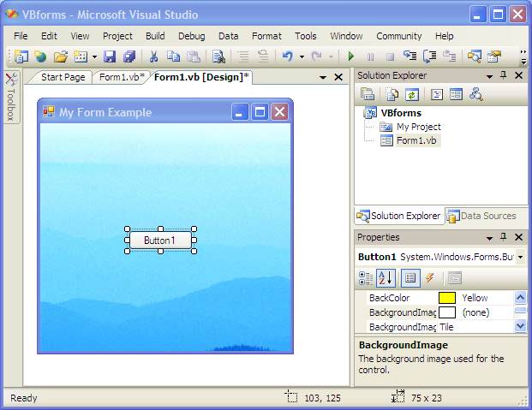The height and width of the screenshot is (410, 532).
Task: Select Form1.vb in Solution Explorer tree
Action: point(418,140)
